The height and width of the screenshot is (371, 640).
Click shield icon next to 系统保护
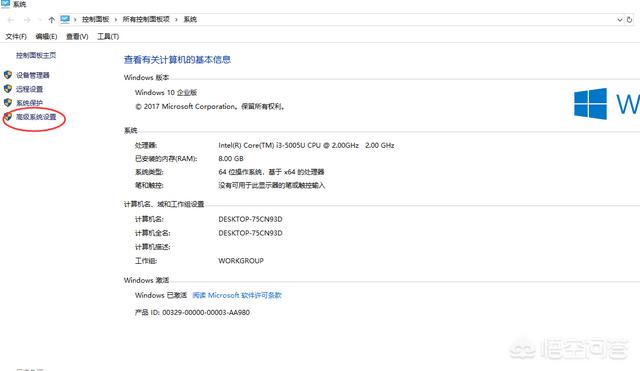(8, 102)
